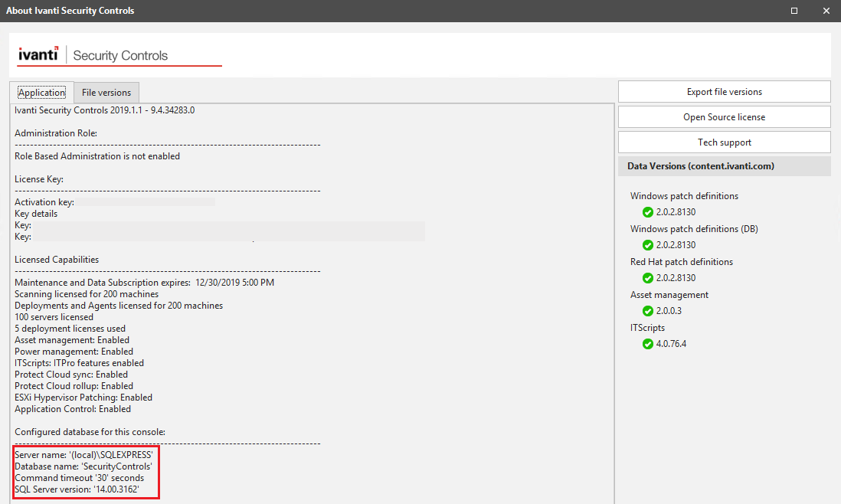The image size is (841, 504).
Task: Click the SQL Server version '14.00.3162' text
Action: (x=87, y=489)
